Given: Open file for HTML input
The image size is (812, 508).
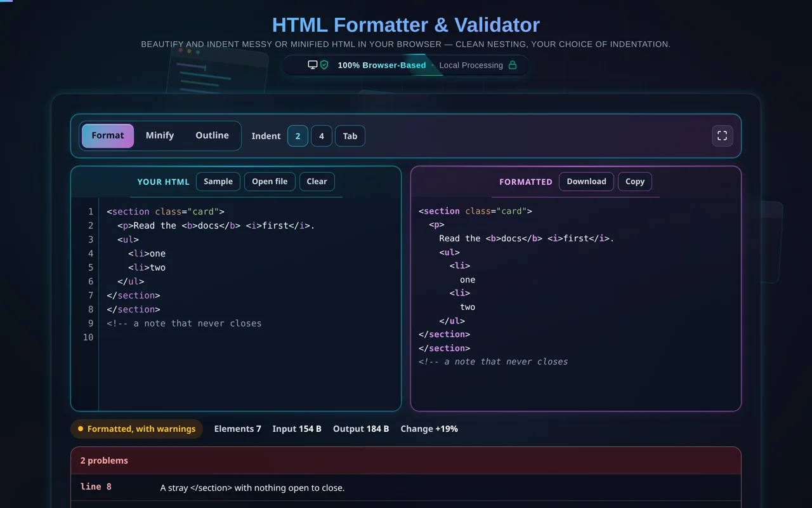Looking at the screenshot, I should (270, 182).
